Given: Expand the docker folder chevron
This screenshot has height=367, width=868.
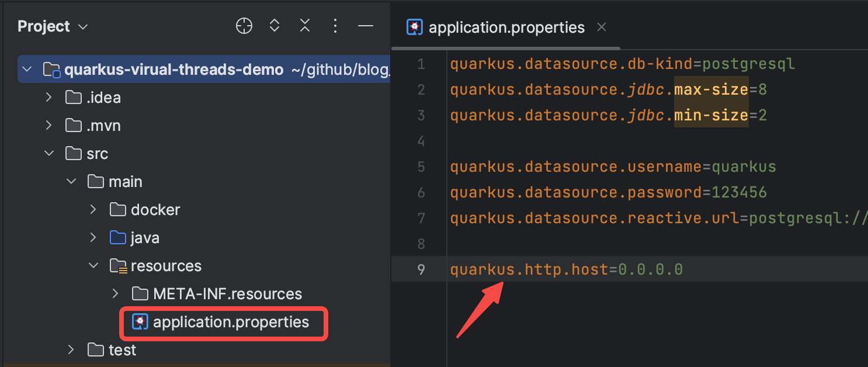Looking at the screenshot, I should 93,209.
